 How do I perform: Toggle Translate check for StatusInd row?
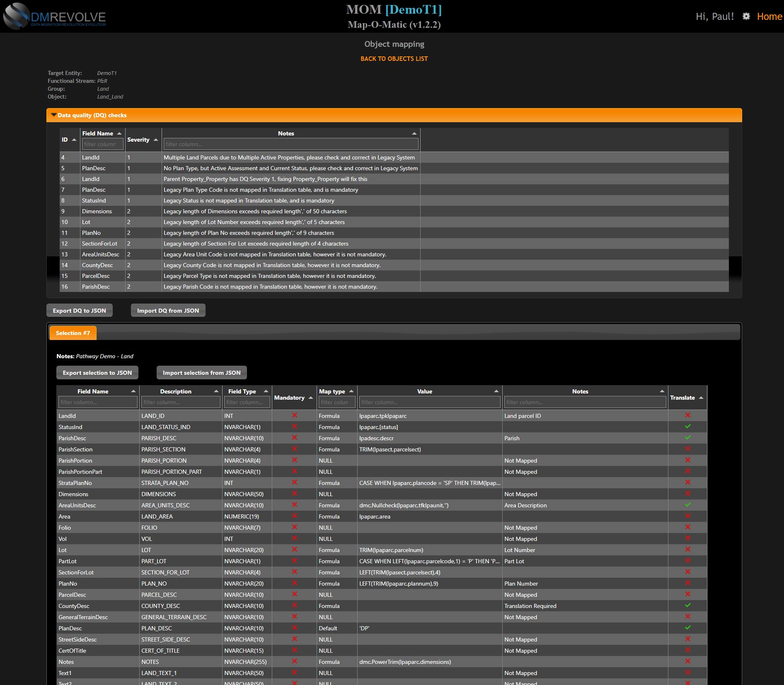[688, 427]
